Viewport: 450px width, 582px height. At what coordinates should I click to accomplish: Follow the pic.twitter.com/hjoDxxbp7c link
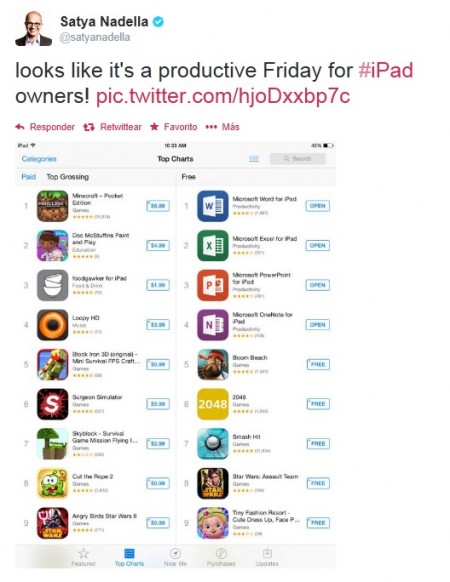[x=223, y=96]
